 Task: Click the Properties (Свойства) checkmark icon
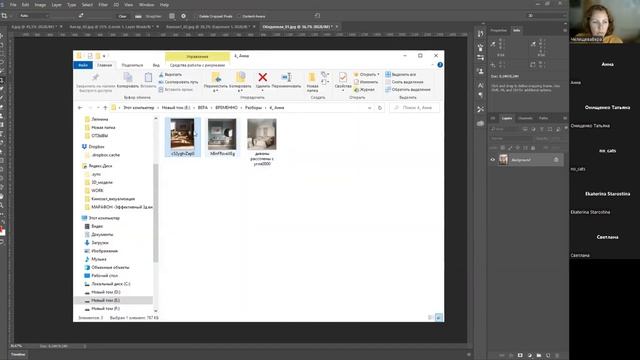(343, 77)
